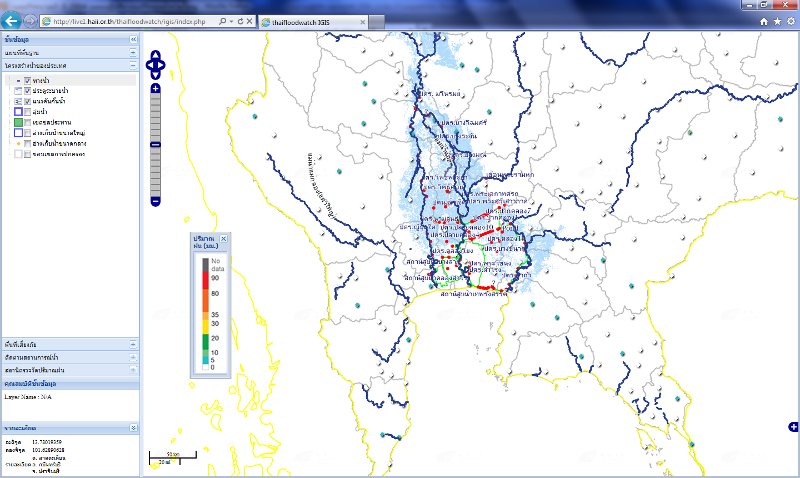Click the map zoom out minus button

coord(155,201)
